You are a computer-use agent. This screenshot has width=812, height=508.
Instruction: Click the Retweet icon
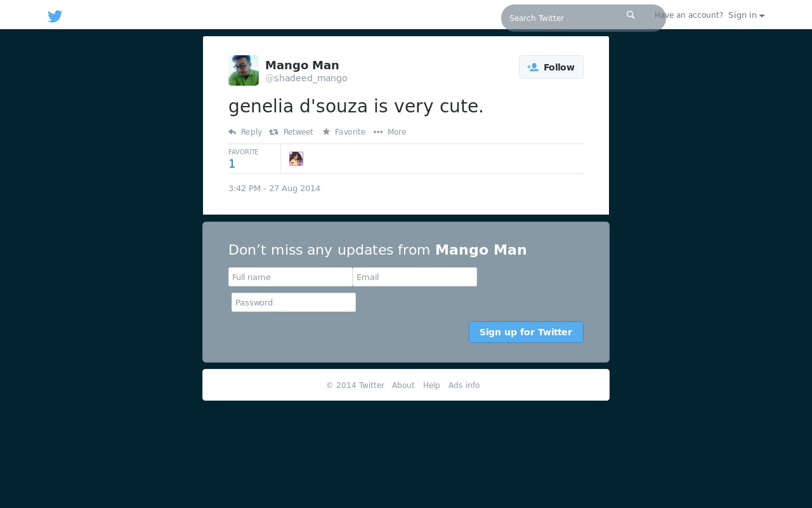[x=273, y=132]
